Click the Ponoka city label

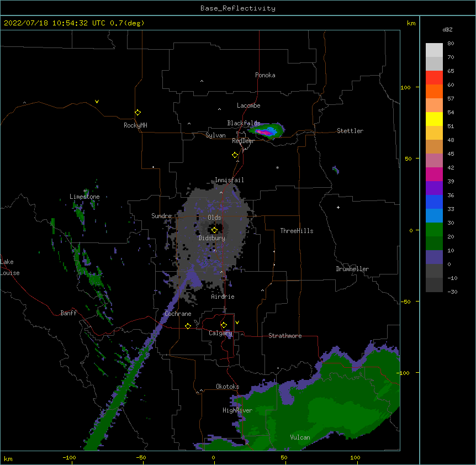265,75
